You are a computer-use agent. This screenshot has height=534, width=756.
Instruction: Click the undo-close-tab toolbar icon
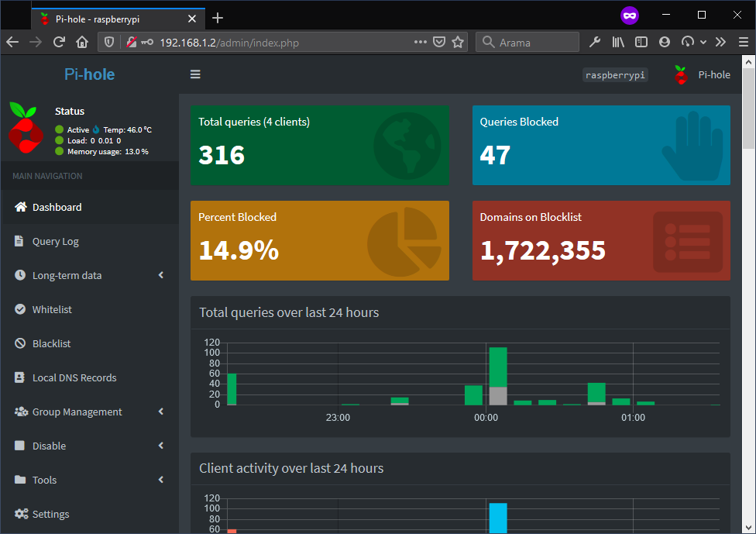pyautogui.click(x=688, y=43)
